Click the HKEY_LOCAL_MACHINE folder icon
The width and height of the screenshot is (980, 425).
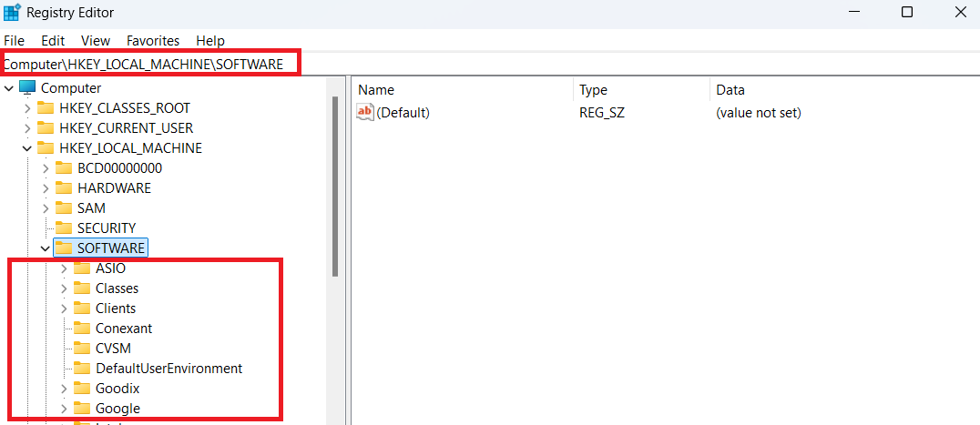pos(46,148)
